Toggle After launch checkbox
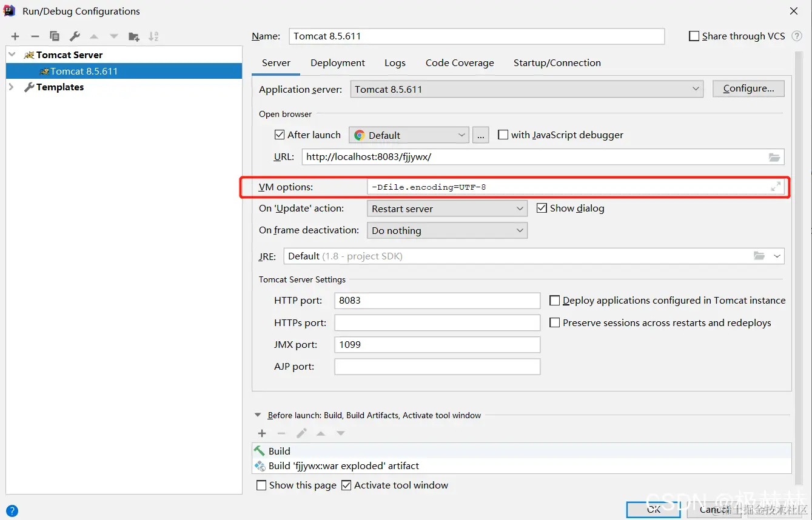 click(280, 135)
